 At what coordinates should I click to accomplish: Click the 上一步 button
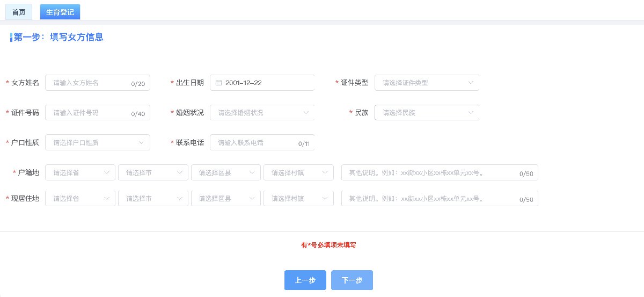tap(305, 280)
